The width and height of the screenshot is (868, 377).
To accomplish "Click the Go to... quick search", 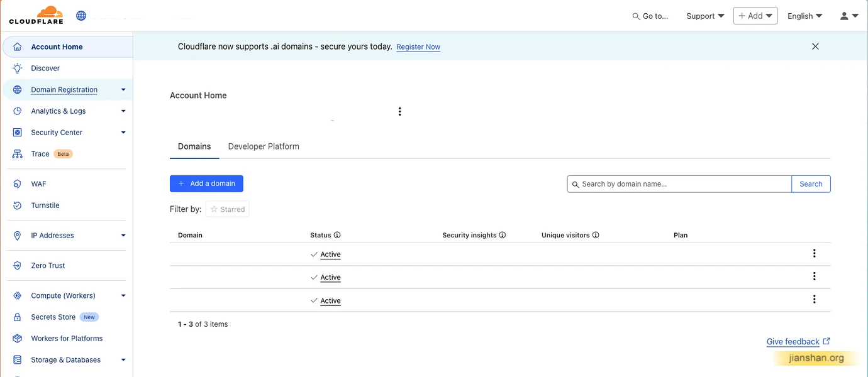I will tap(650, 16).
